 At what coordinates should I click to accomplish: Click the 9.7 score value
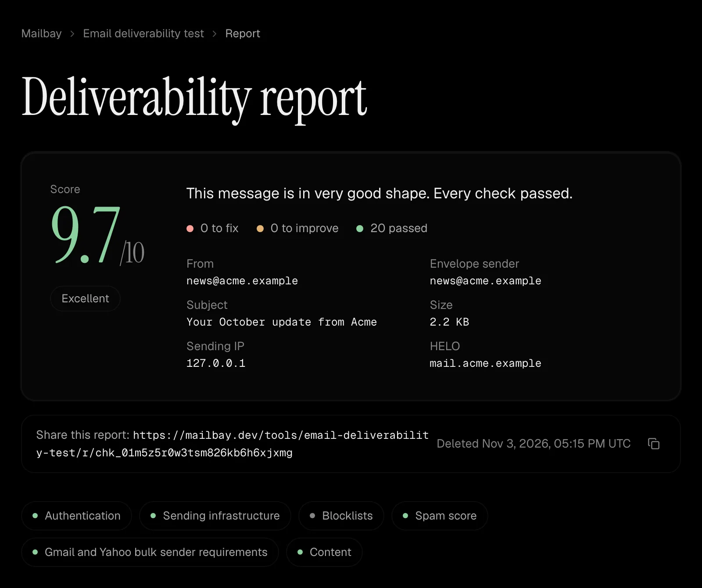coord(86,235)
